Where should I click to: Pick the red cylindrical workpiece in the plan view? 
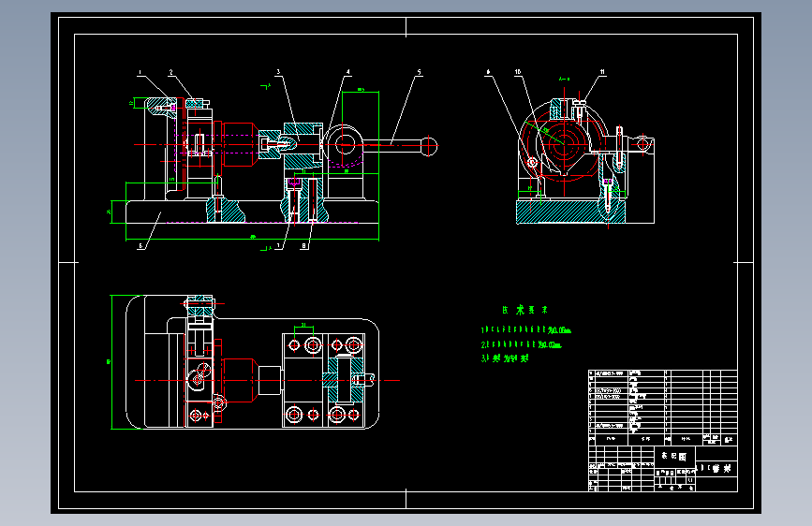coord(239,380)
